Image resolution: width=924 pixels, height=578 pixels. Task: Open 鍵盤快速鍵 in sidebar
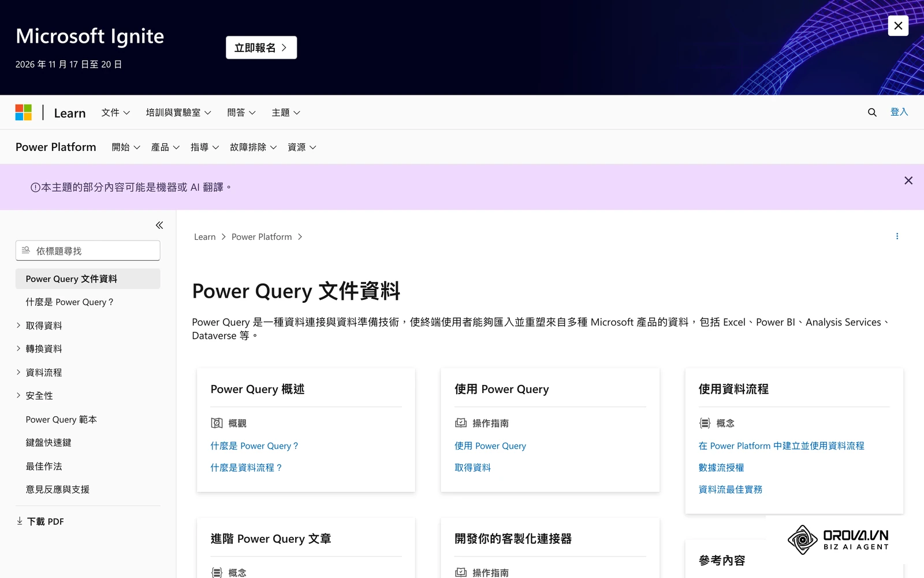point(49,443)
